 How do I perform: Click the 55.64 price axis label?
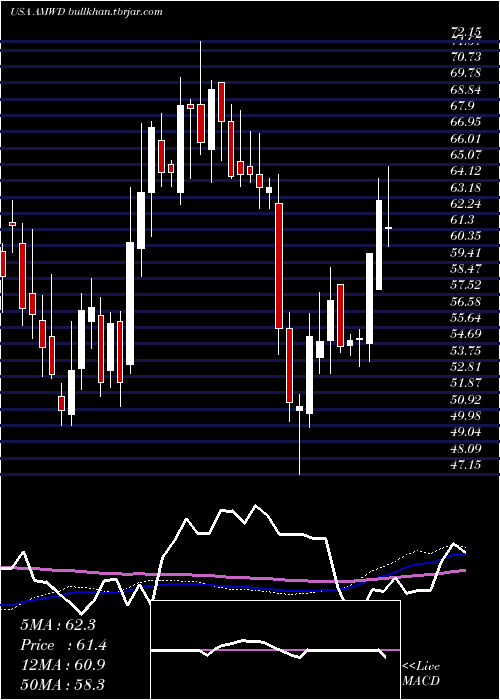coord(466,318)
